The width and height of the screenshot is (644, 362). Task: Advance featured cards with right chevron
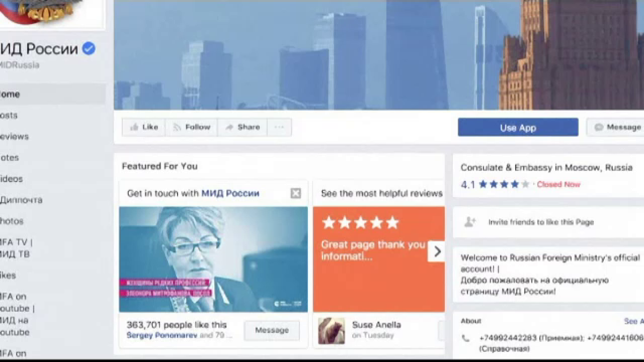(437, 251)
